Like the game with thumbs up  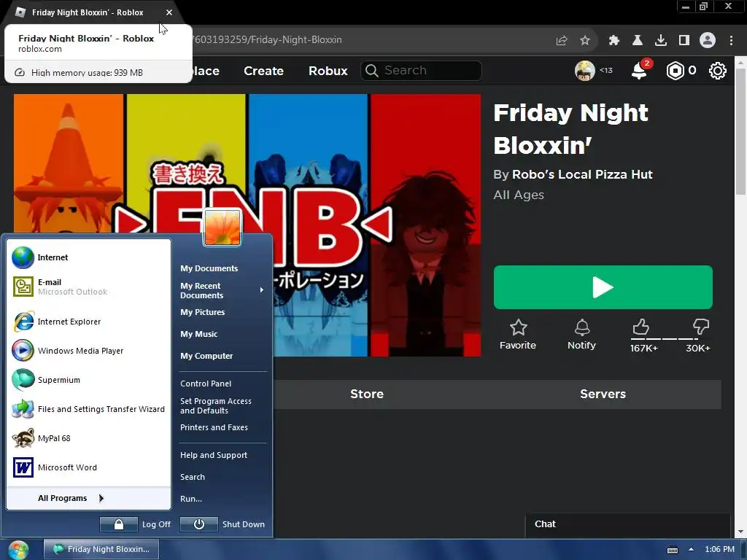[x=640, y=327]
